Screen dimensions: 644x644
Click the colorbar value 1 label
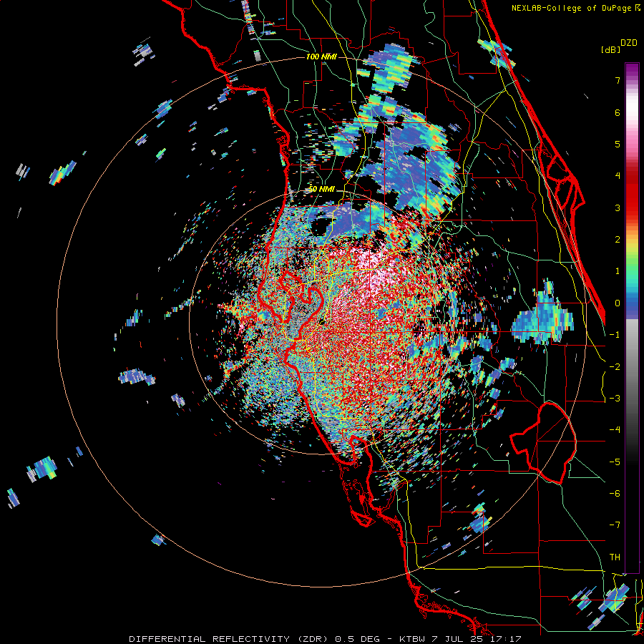pyautogui.click(x=618, y=271)
